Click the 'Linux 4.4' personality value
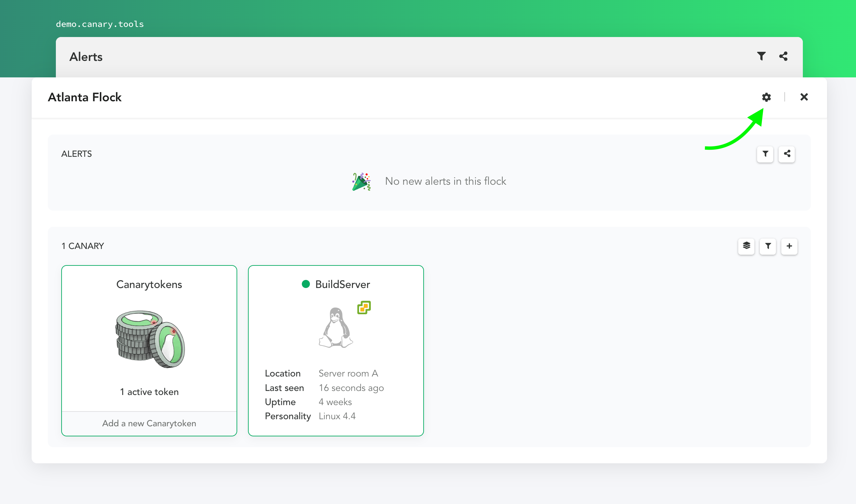 coord(337,417)
